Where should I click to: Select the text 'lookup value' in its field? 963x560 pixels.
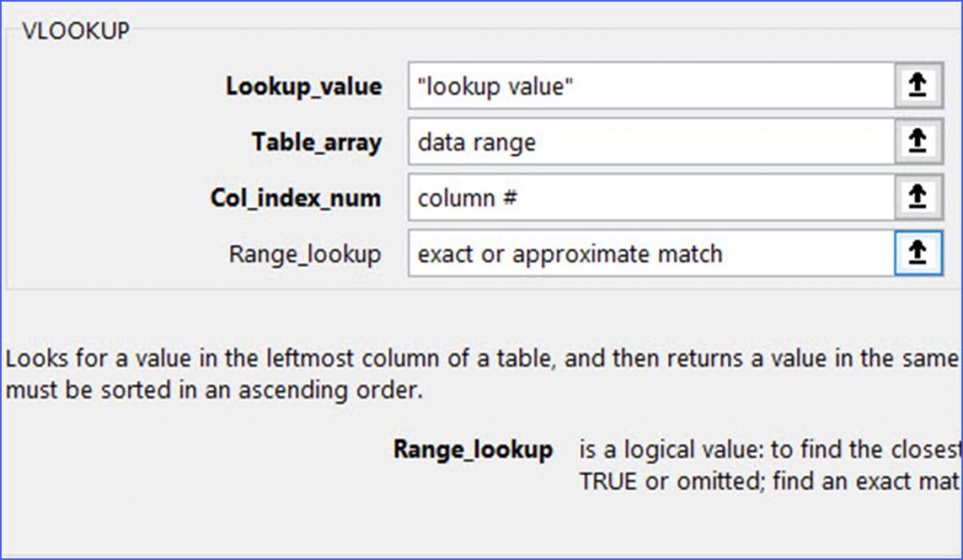pyautogui.click(x=494, y=85)
